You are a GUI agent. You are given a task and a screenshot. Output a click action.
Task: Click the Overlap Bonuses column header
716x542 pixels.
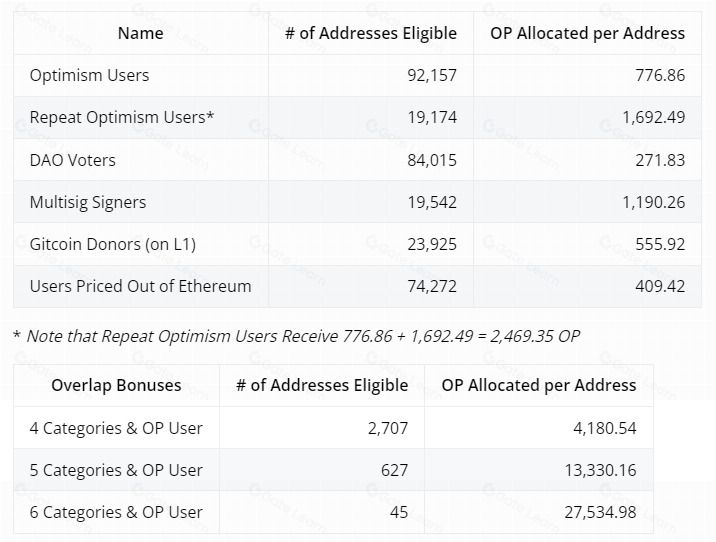pos(116,385)
